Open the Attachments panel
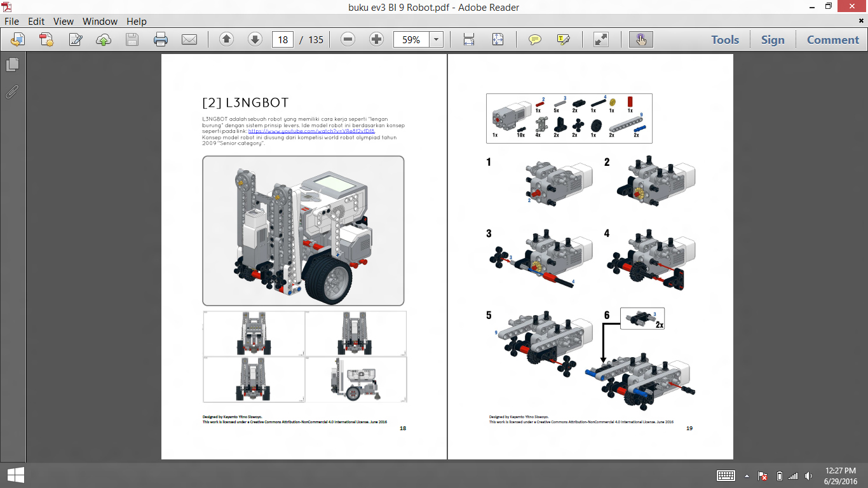The height and width of the screenshot is (488, 868). pos(11,91)
